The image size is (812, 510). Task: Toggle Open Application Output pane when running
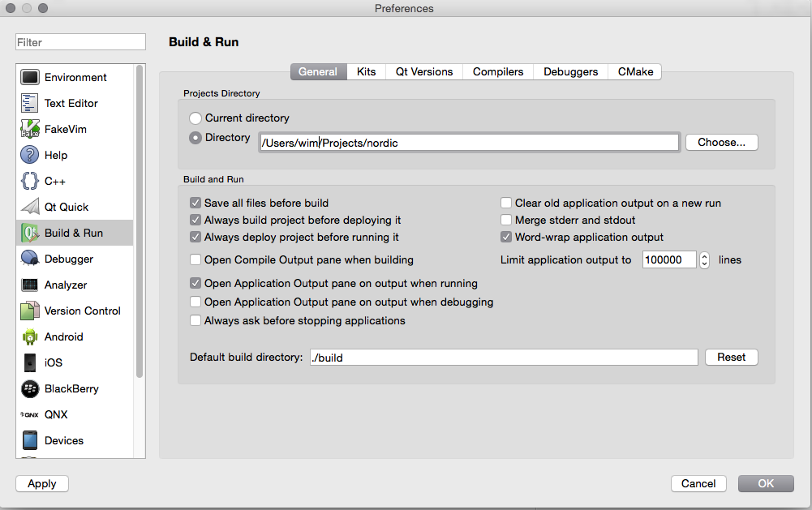tap(195, 283)
